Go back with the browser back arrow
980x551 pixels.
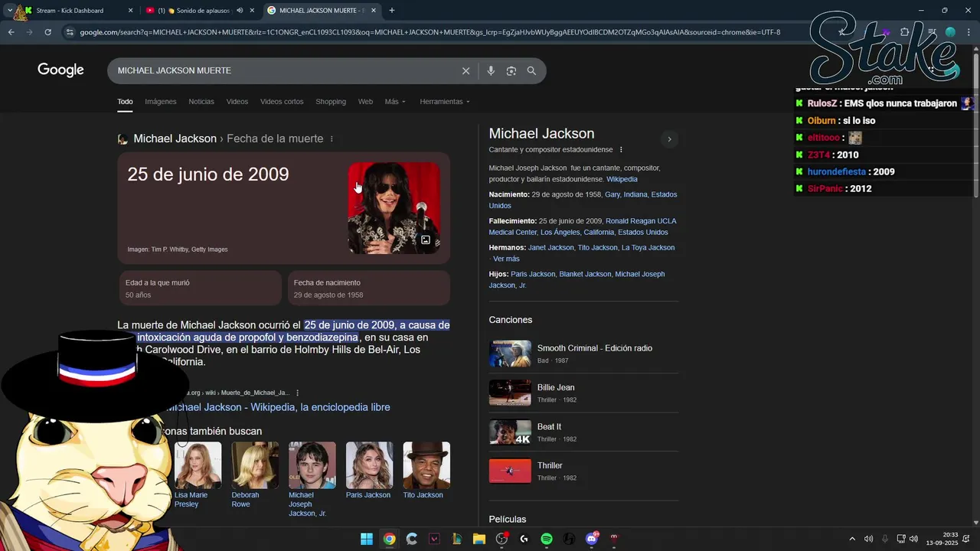(x=11, y=32)
